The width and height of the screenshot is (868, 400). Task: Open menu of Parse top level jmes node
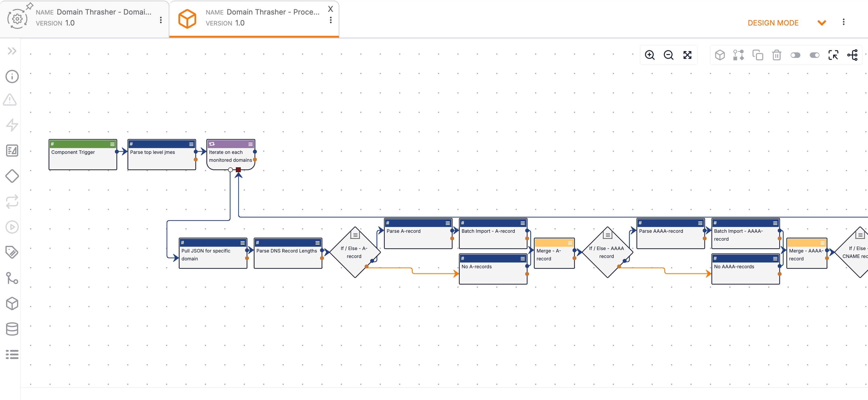coord(191,144)
